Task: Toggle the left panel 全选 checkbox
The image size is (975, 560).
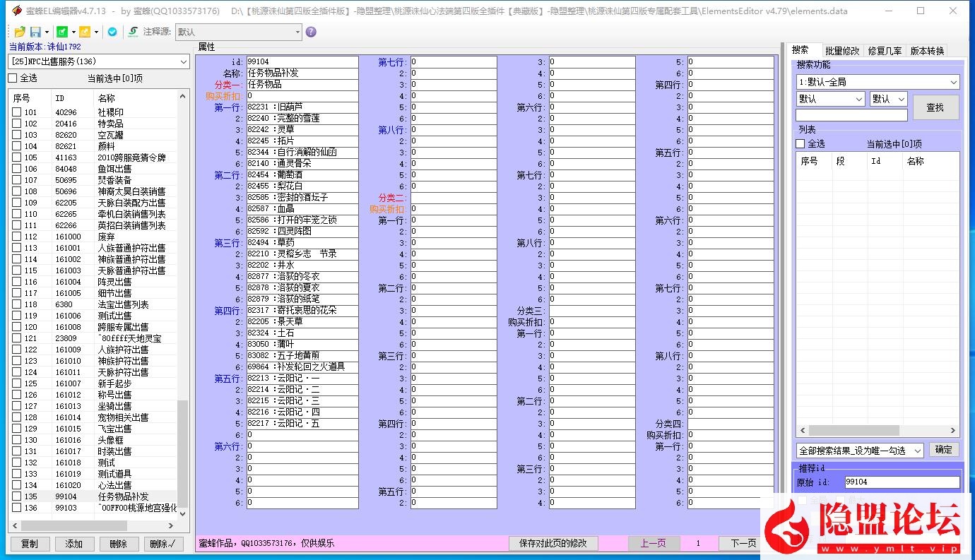Action: 12,78
